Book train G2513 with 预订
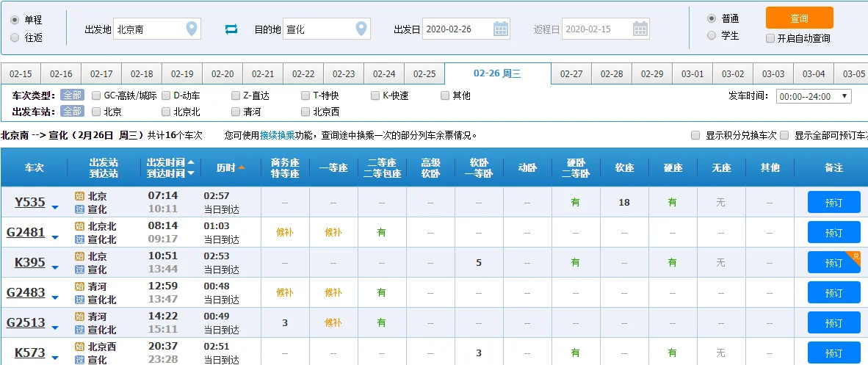868x365 pixels. point(833,323)
